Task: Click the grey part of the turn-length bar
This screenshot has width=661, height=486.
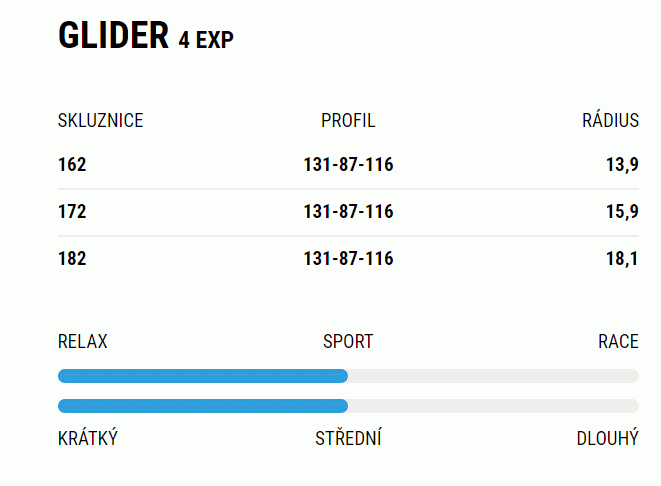Action: coord(493,406)
